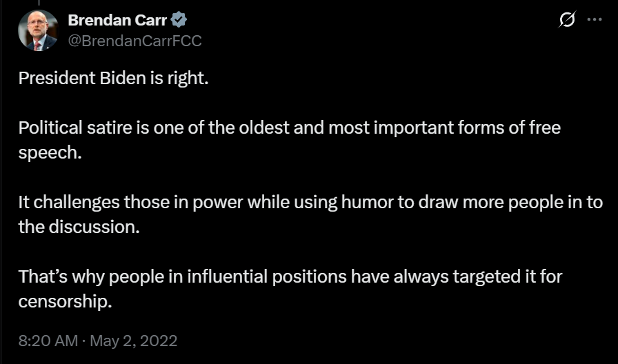Open the Grok explain post icon
This screenshot has height=364, width=618.
pyautogui.click(x=566, y=20)
